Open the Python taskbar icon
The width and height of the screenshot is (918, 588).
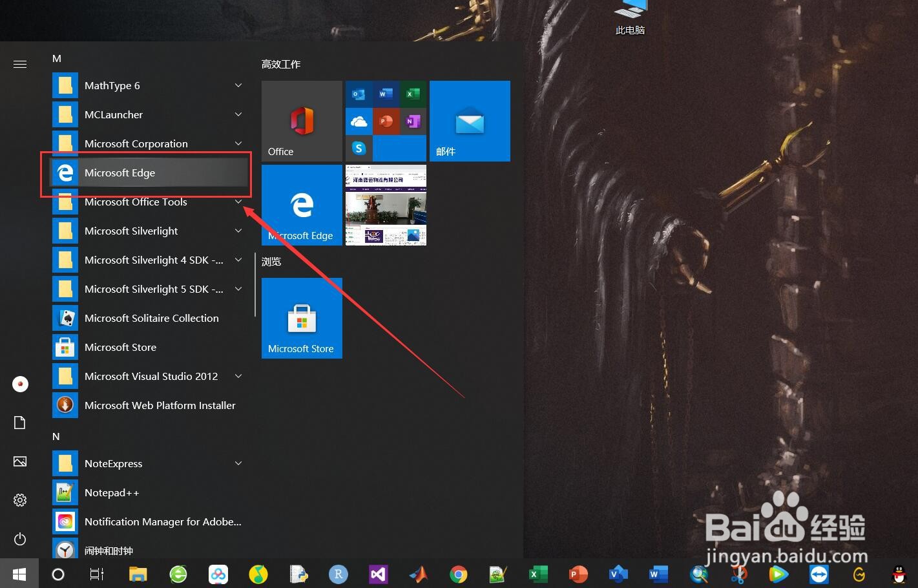[298, 574]
